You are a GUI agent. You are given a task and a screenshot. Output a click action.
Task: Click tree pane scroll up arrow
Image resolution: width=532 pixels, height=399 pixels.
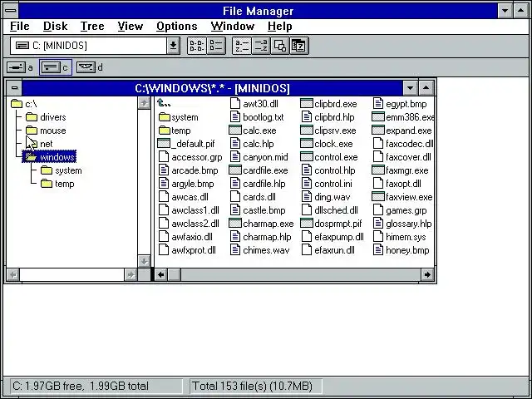tap(144, 103)
